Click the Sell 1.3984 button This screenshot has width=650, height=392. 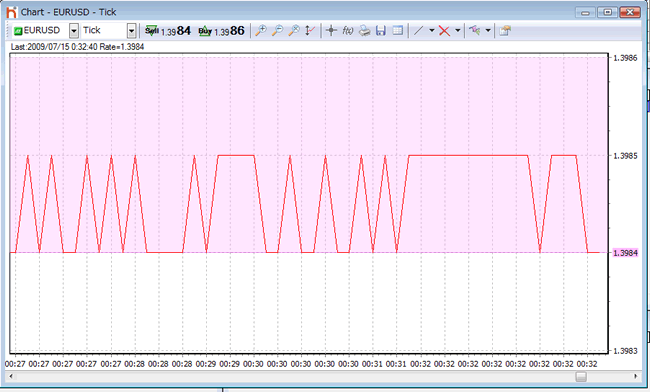[x=167, y=31]
